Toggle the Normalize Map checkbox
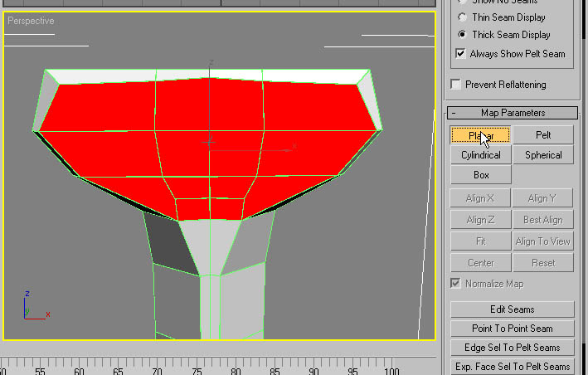Screen dimensions: 588x375 pyautogui.click(x=455, y=284)
